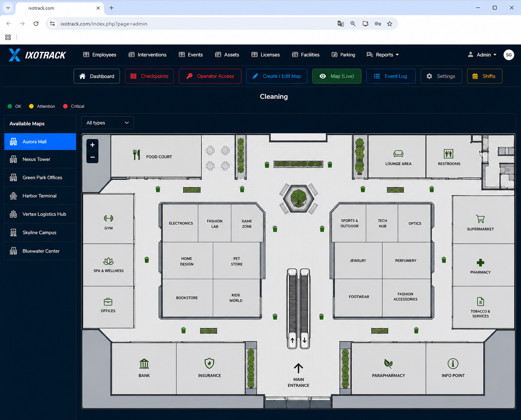Open the Parking menu

point(343,55)
